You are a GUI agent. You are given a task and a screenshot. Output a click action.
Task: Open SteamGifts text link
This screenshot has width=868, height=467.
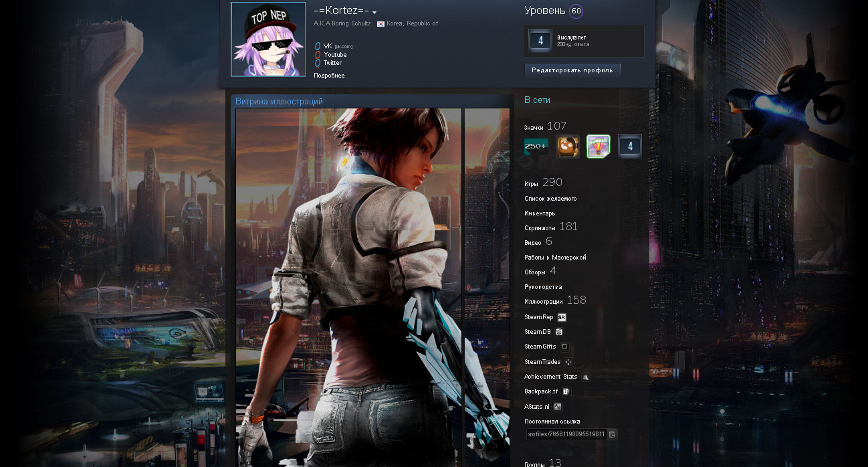(540, 347)
